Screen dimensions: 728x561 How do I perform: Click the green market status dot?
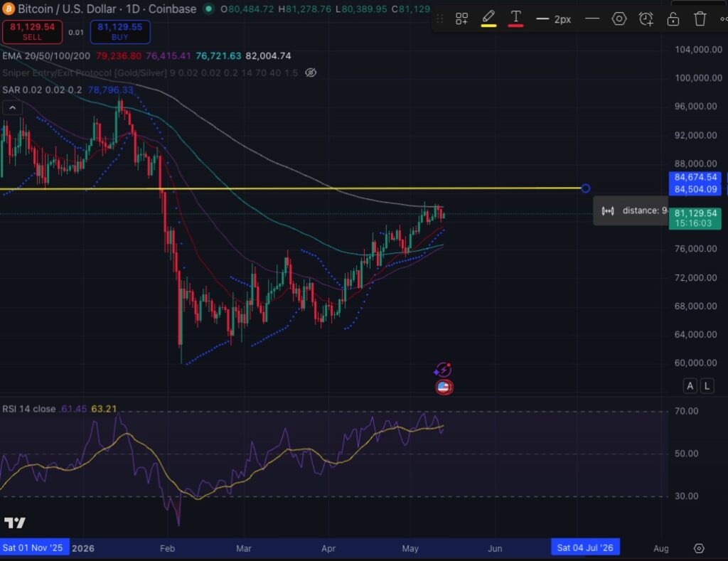(x=208, y=9)
